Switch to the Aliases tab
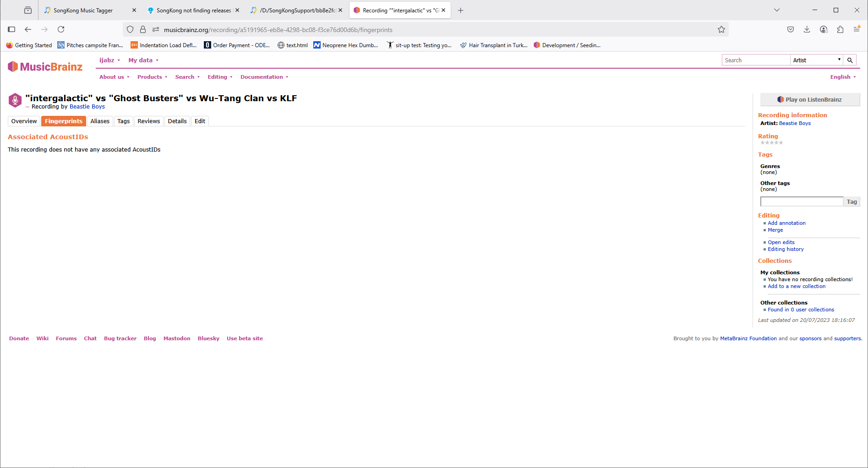This screenshot has width=868, height=468. 100,121
